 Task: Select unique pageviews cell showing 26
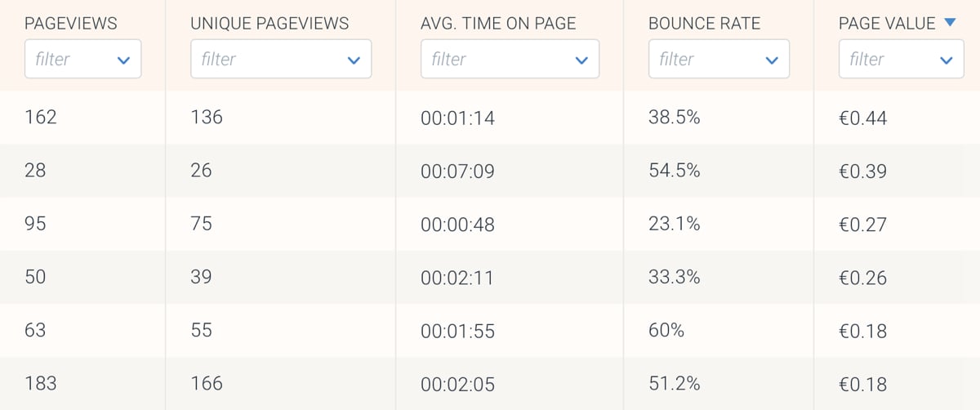201,170
